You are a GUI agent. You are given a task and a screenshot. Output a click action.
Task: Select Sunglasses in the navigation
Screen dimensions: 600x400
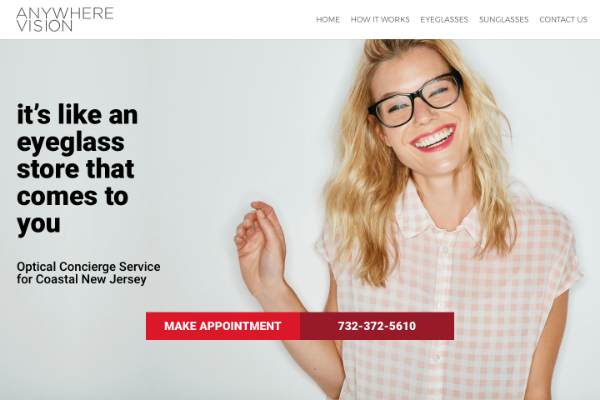click(x=504, y=20)
